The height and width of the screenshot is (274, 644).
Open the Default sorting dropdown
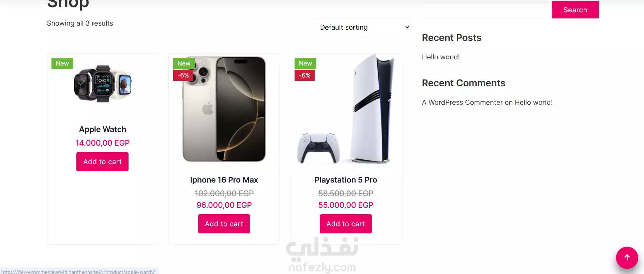click(363, 27)
